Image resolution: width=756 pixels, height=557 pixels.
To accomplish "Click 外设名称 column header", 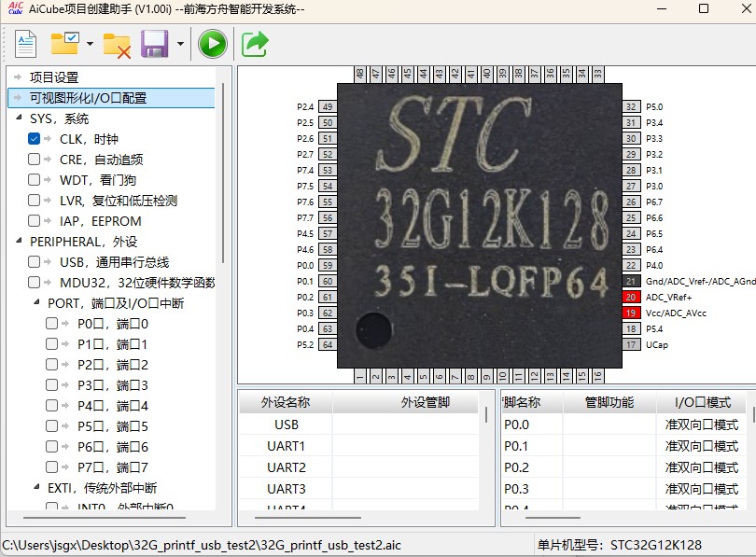I will click(x=286, y=402).
